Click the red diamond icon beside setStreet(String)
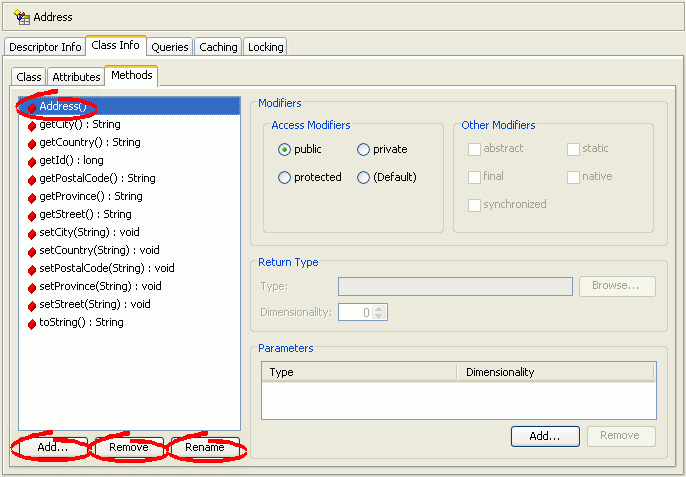This screenshot has height=477, width=686. click(32, 305)
